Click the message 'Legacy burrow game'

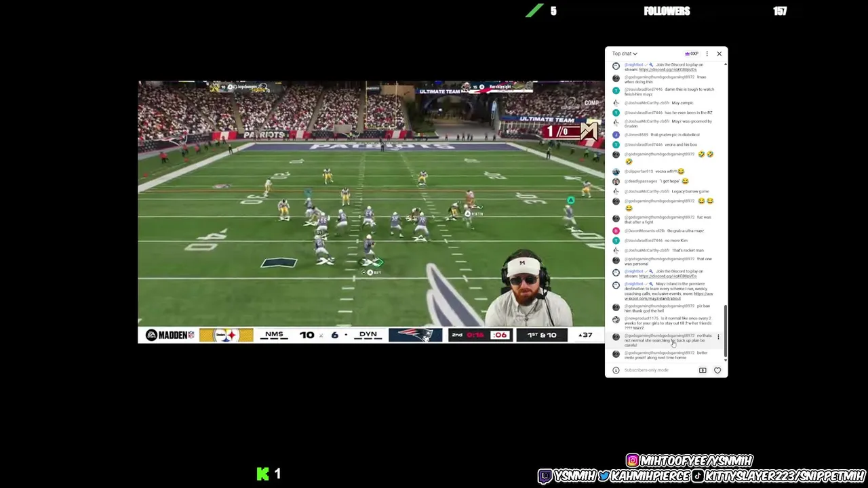[690, 191]
